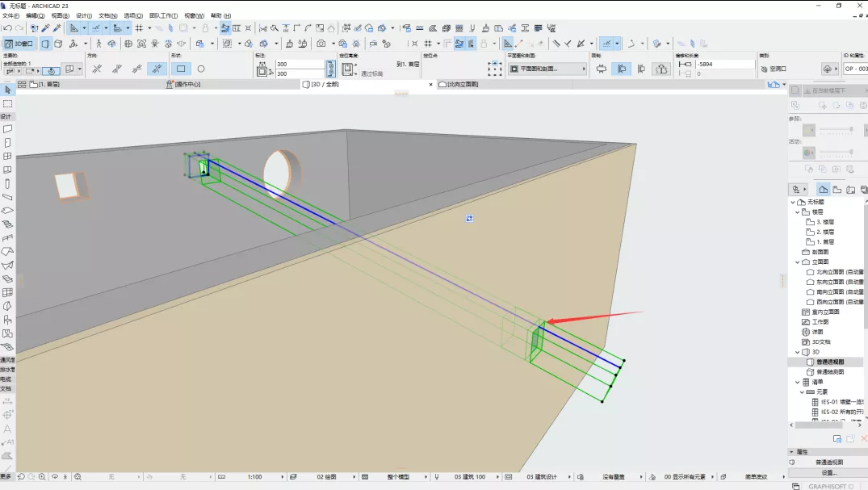Click the eyedropper pick-up parameters icon

tap(45, 28)
